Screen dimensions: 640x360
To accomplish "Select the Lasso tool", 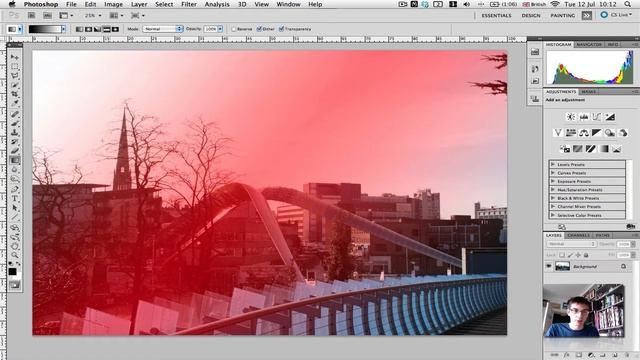I will [15, 76].
